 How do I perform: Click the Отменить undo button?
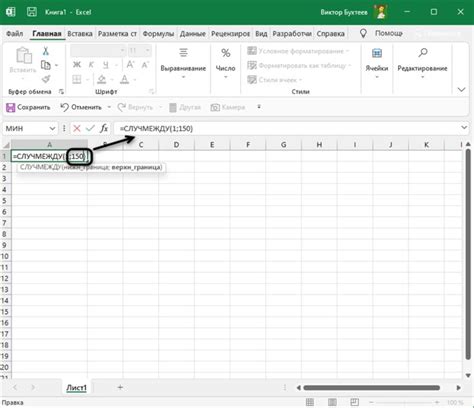tap(81, 107)
